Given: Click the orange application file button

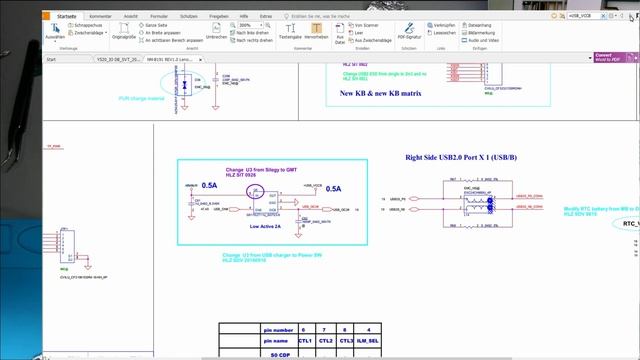Looking at the screenshot, I should (x=46, y=16).
